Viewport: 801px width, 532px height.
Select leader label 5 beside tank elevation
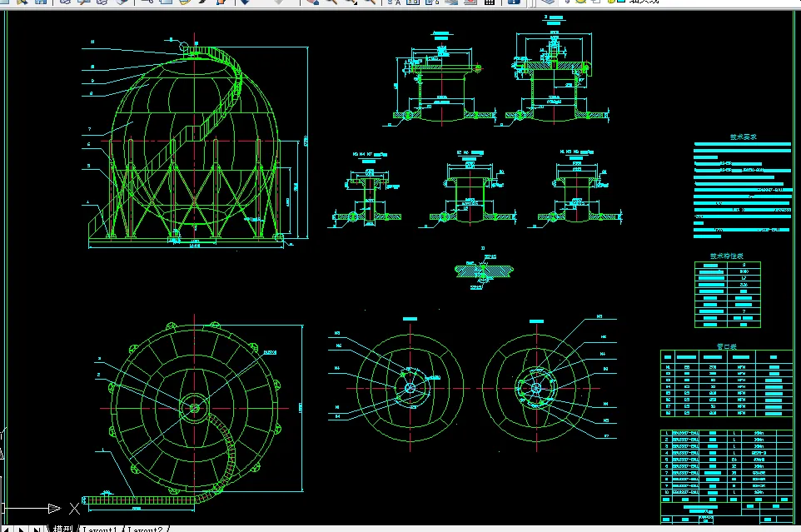tap(89, 166)
